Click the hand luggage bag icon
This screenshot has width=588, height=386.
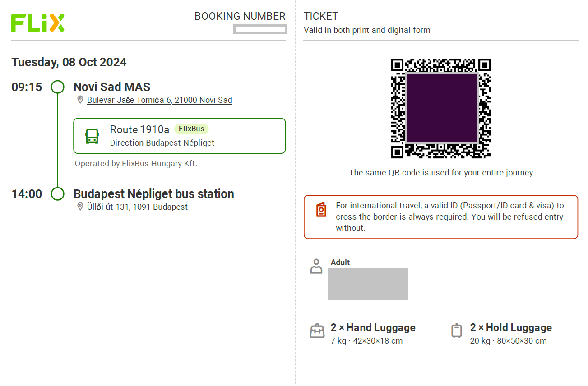coord(317,331)
